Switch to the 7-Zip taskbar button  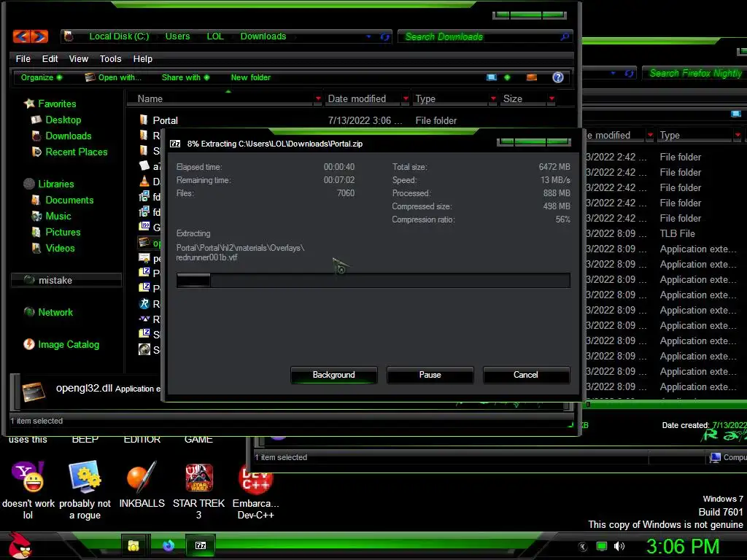[x=201, y=545]
